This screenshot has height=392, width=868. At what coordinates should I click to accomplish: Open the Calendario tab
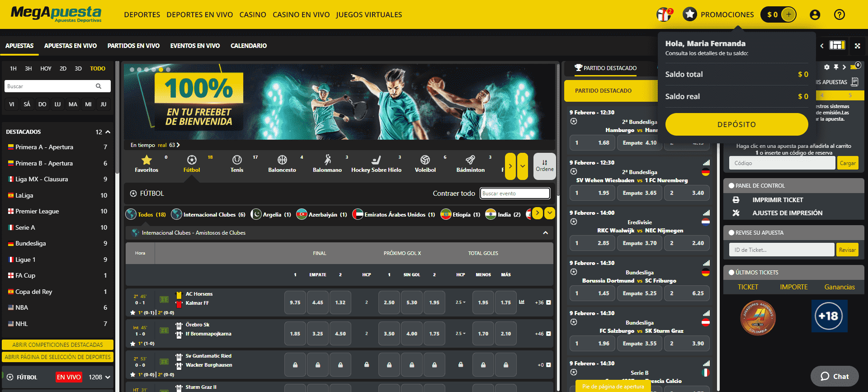pyautogui.click(x=249, y=46)
